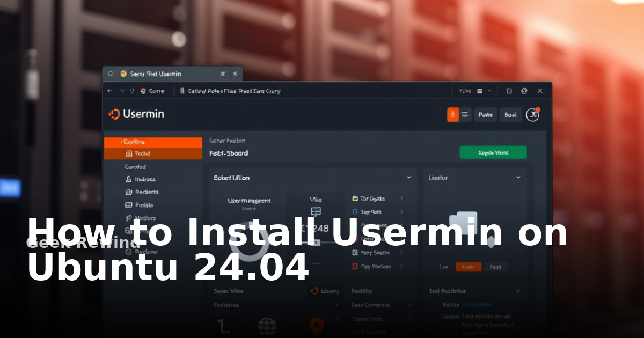Expand the "Fodferies" row arrow
Screen dimensions: 644x338
337,305
